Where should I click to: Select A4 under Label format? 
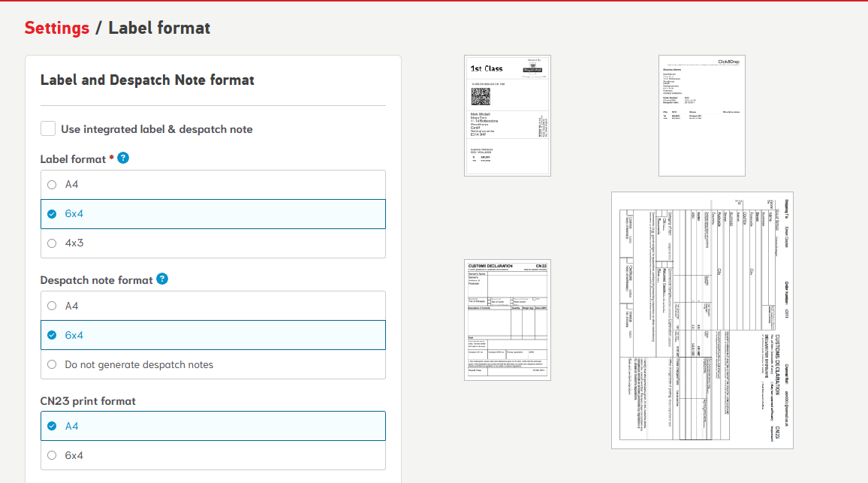(51, 185)
